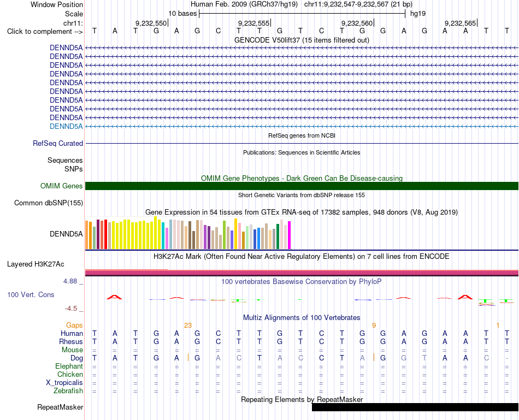Viewport: 519px width, 420px height.
Task: Click the 'hg19' label beside the scale bar
Action: tap(418, 14)
